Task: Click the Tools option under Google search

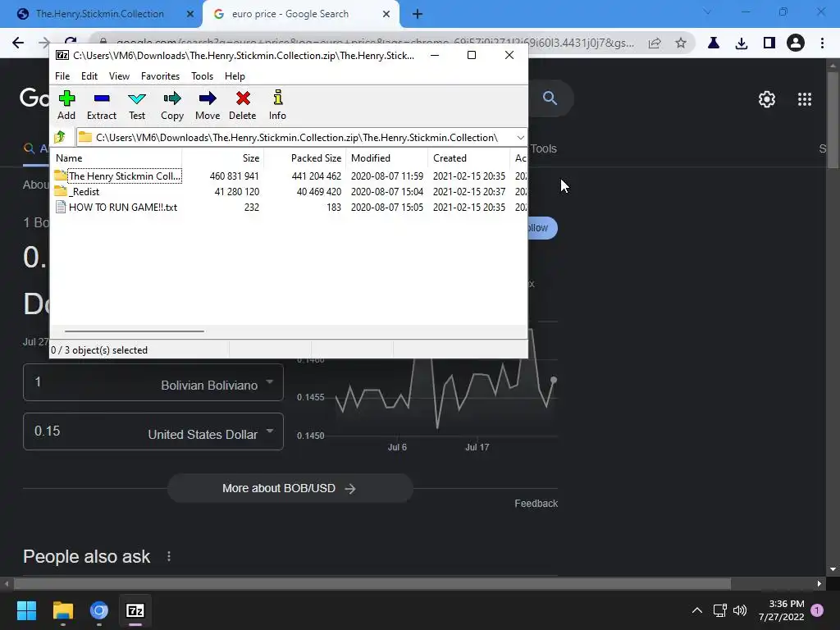Action: point(543,148)
